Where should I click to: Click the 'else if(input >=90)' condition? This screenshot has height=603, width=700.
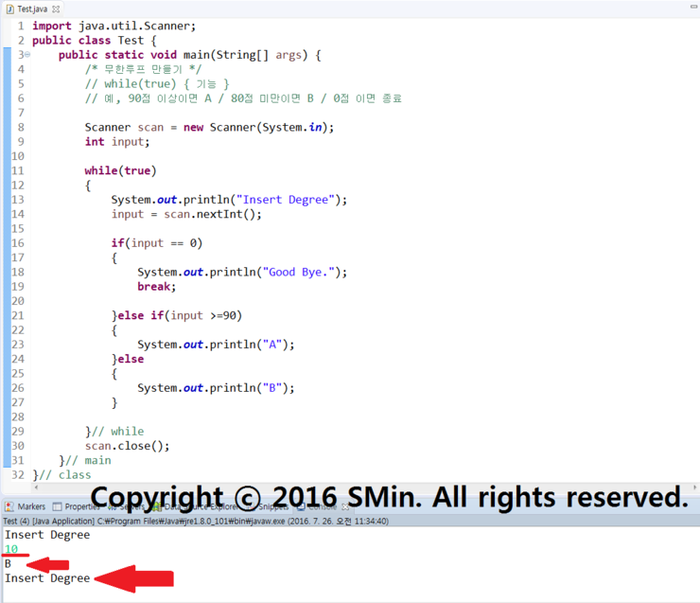coord(180,315)
